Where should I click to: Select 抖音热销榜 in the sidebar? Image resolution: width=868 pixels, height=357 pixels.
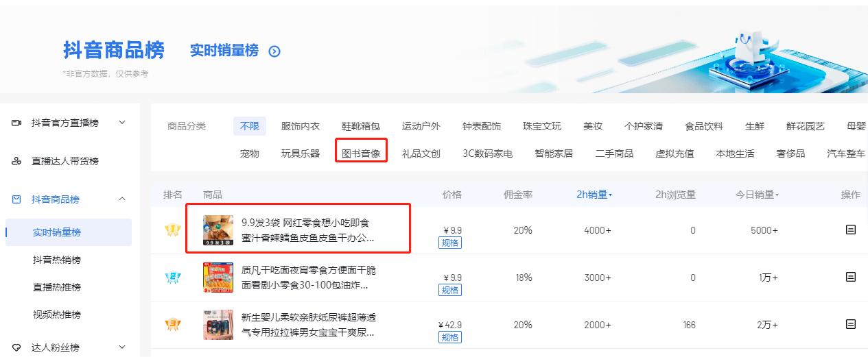pyautogui.click(x=57, y=260)
